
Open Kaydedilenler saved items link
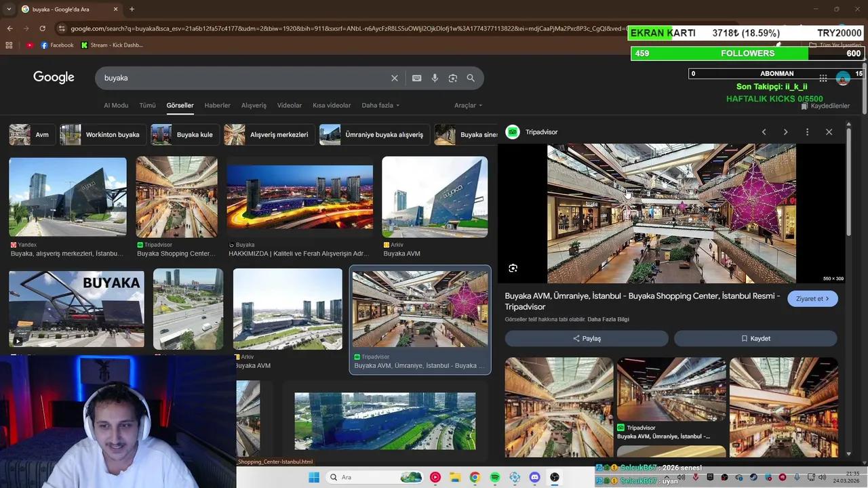825,106
